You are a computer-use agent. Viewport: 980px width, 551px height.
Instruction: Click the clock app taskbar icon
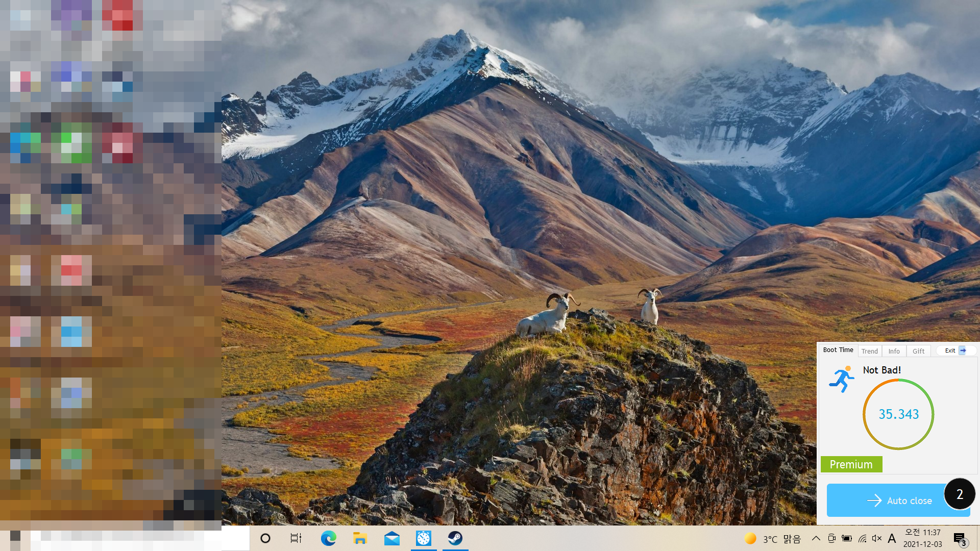pos(423,538)
